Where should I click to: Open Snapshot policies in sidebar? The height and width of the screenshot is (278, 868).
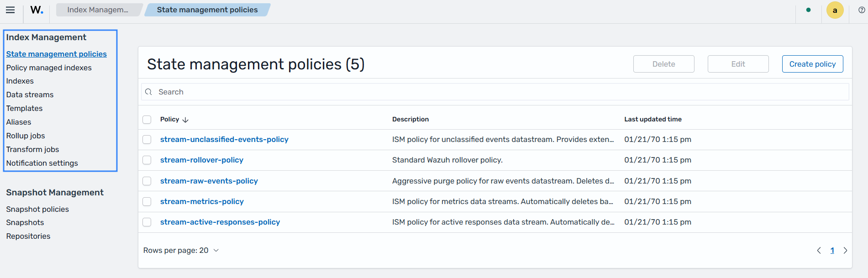pyautogui.click(x=37, y=209)
